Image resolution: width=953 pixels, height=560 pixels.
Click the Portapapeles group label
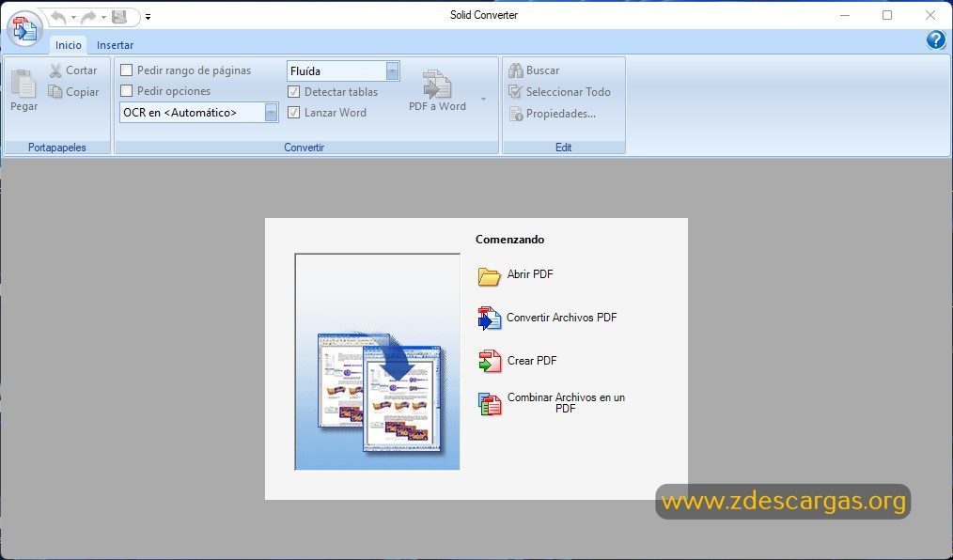57,147
